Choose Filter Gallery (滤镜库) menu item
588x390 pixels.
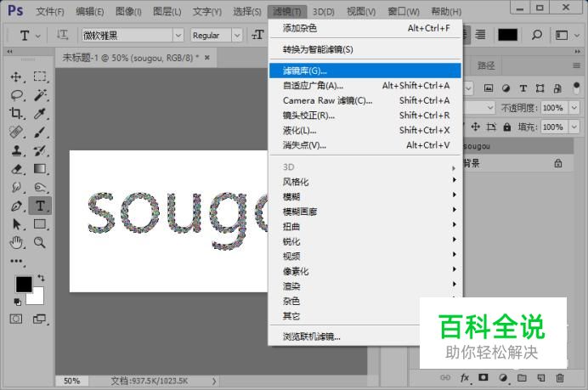365,71
